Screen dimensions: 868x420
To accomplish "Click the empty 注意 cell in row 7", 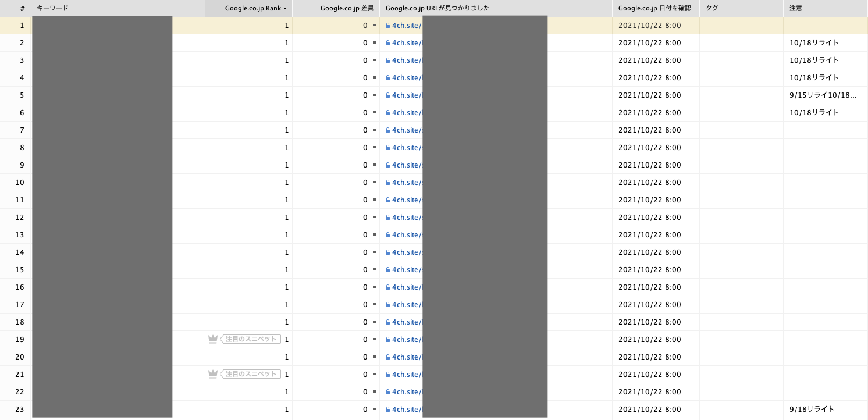I will click(x=826, y=130).
